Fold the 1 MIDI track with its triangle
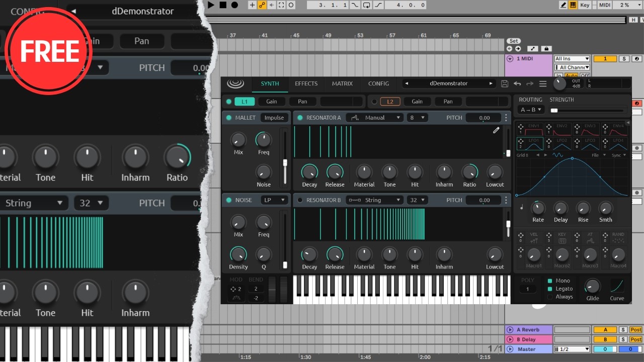 [x=510, y=59]
